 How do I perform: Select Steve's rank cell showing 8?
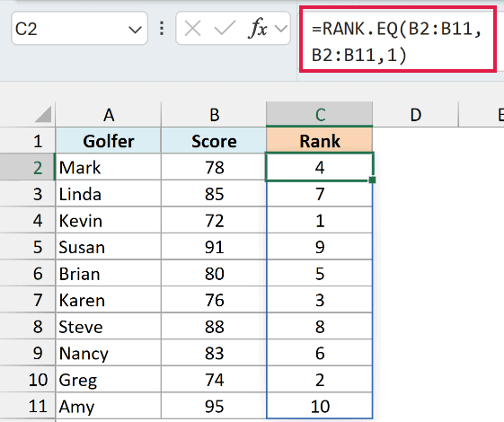pyautogui.click(x=320, y=326)
